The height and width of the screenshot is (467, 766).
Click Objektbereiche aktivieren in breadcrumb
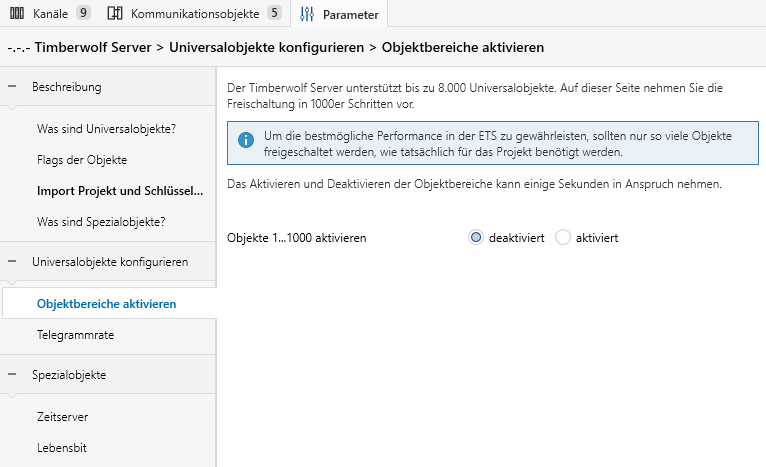(x=463, y=47)
